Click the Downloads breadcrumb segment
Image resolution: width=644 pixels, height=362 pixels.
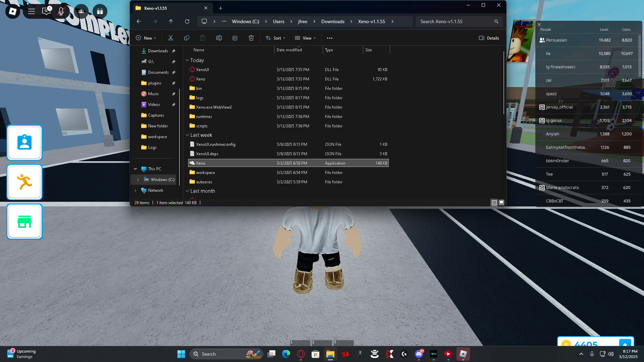[333, 21]
